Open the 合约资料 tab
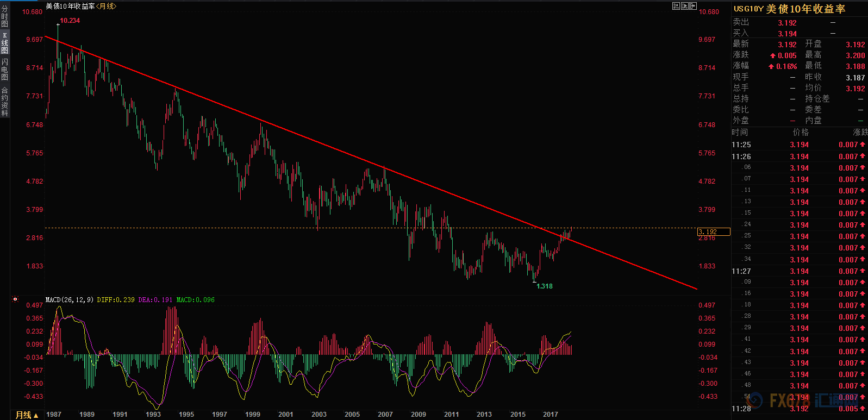This screenshot has width=868, height=420. (x=5, y=102)
